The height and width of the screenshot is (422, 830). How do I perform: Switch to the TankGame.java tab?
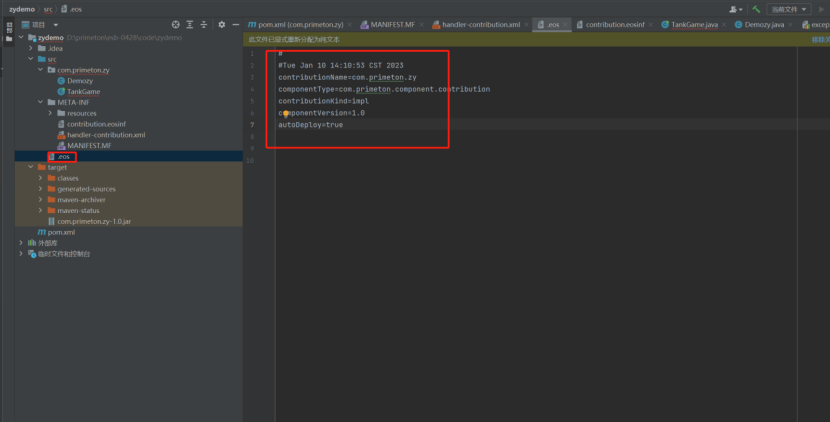point(694,24)
